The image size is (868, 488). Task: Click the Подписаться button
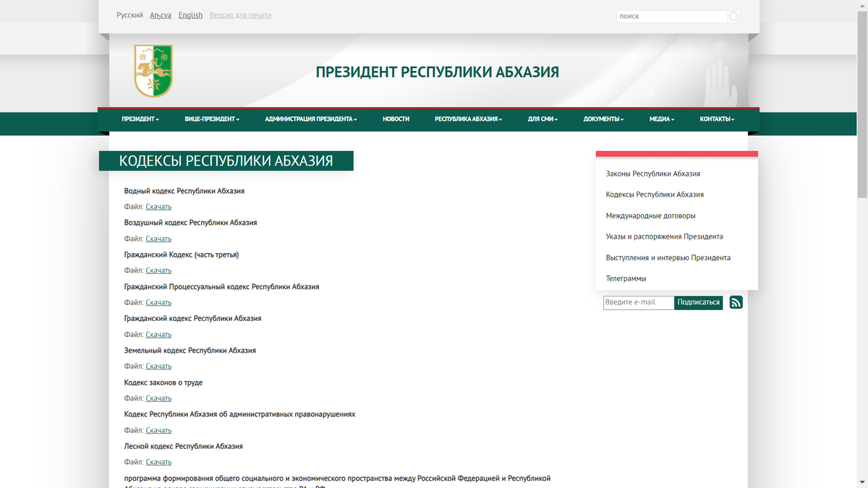(x=699, y=302)
